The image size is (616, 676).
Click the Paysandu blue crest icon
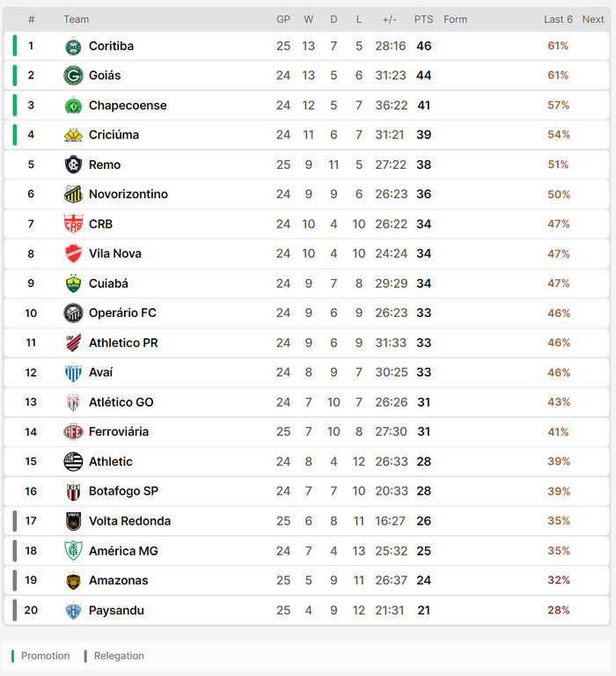pos(73,611)
